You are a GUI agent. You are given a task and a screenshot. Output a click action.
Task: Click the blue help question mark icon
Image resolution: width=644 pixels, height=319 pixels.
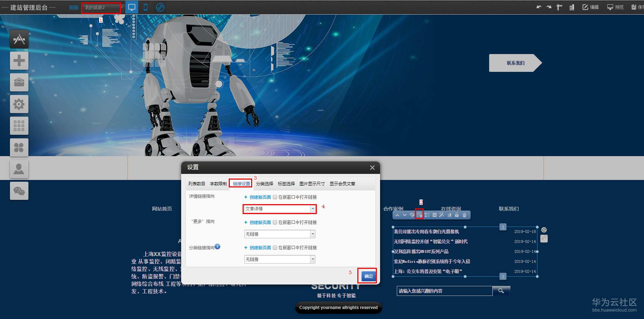point(217,246)
